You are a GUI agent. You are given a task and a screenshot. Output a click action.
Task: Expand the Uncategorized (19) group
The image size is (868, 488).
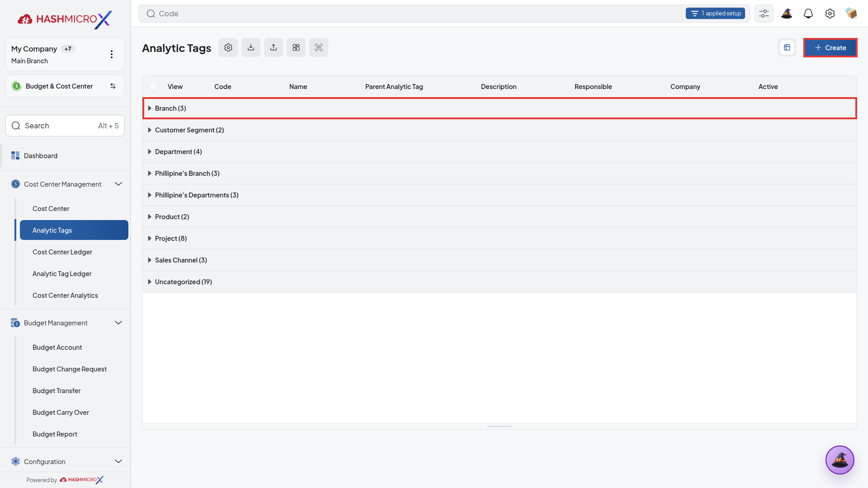pos(500,282)
